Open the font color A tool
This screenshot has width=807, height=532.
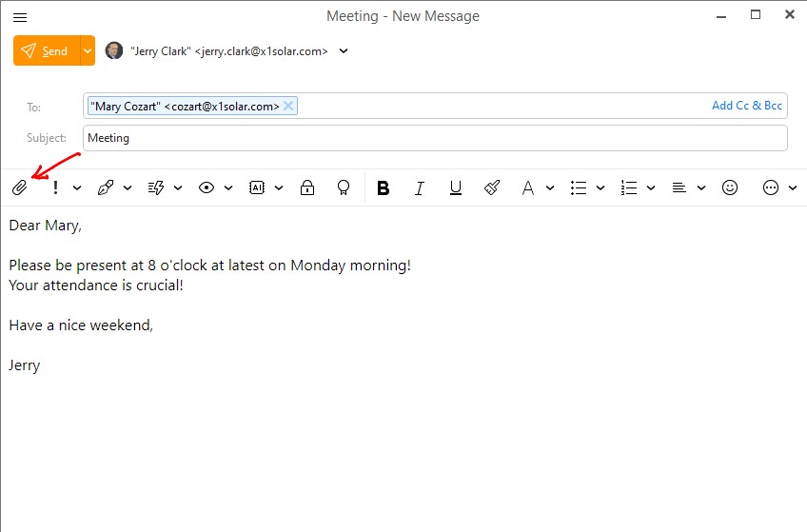click(x=527, y=188)
